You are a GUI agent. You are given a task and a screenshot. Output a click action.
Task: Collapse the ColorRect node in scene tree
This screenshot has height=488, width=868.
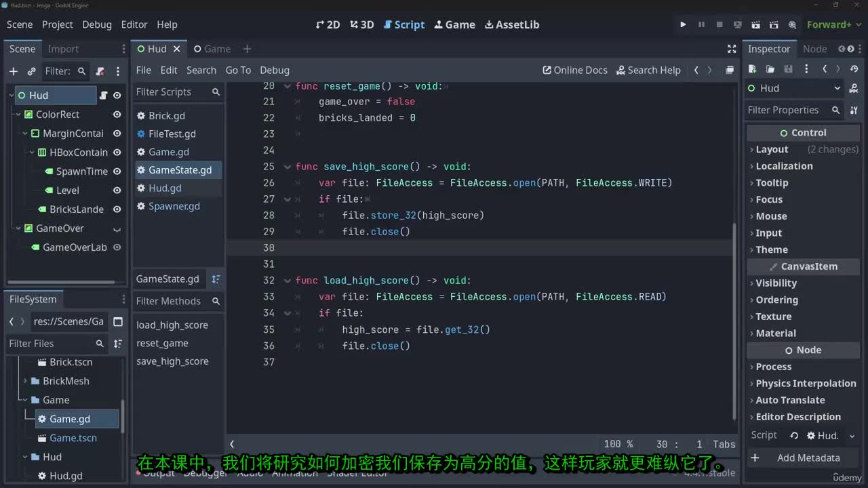pyautogui.click(x=18, y=115)
